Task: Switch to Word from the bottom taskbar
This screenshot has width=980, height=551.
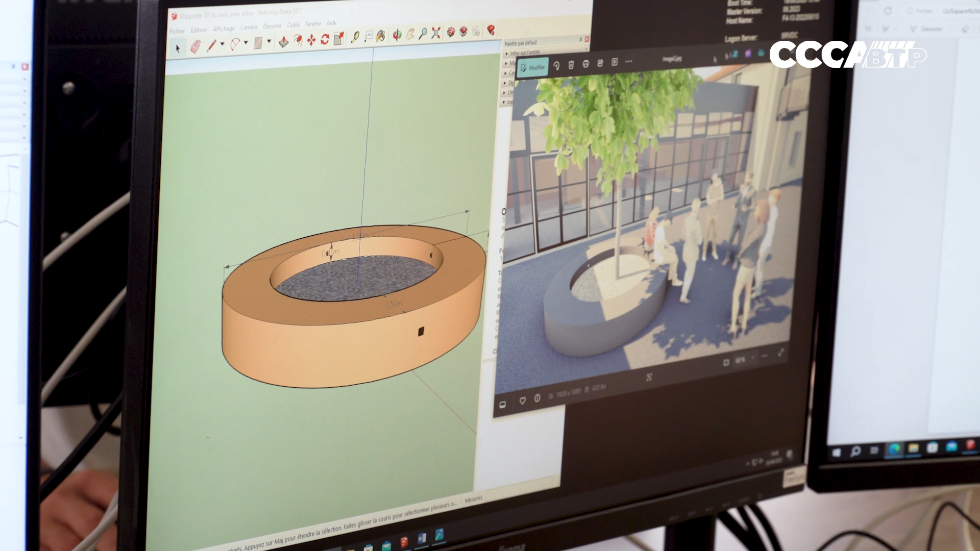Action: click(422, 538)
